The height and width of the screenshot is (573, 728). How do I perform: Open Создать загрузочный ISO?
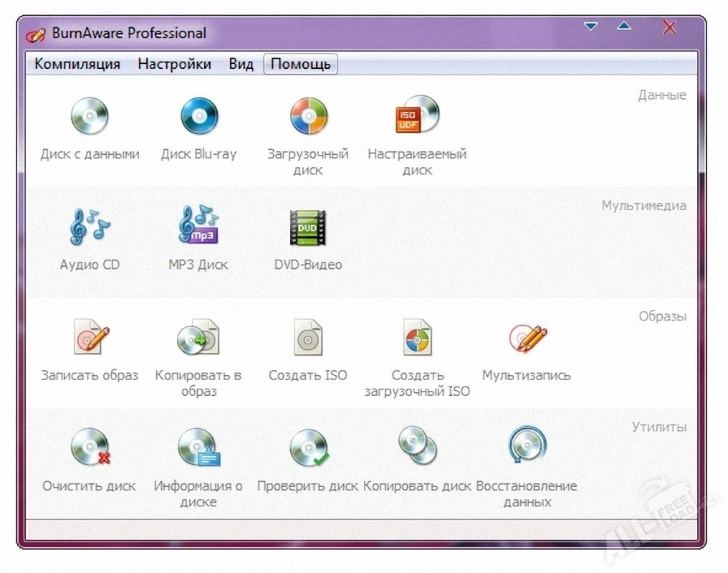click(417, 338)
